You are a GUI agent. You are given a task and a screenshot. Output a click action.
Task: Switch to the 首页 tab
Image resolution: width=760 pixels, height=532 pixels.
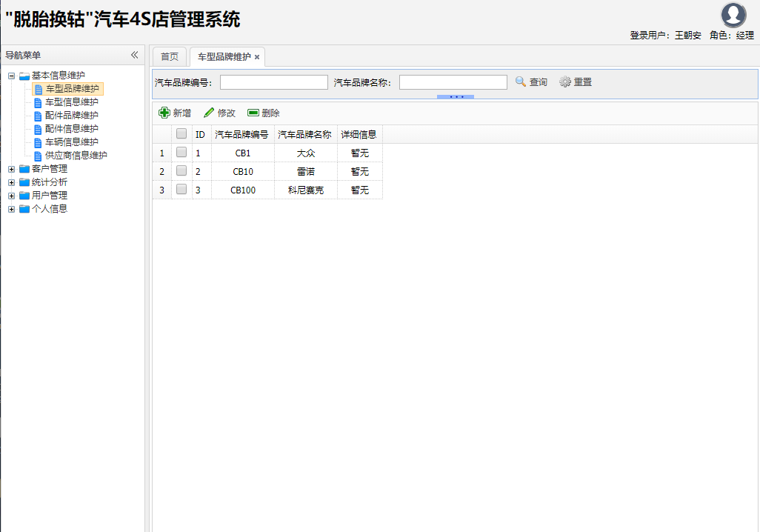(x=169, y=56)
